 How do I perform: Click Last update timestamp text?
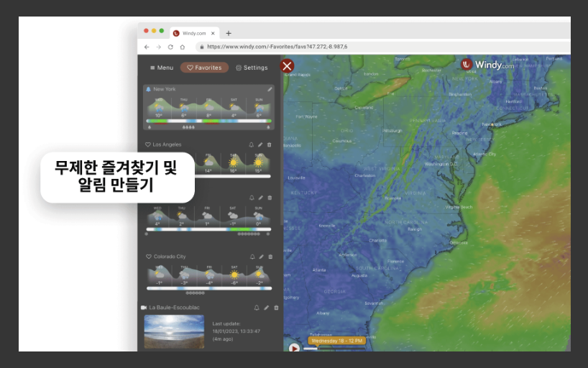coord(236,331)
